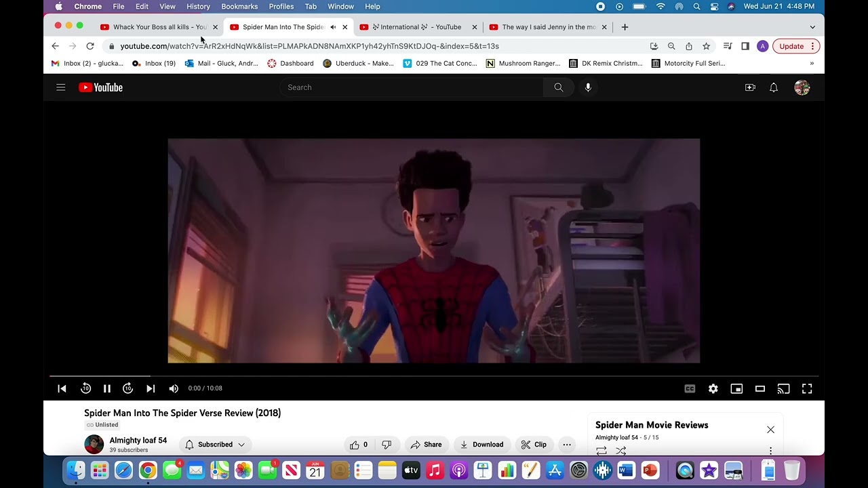The image size is (868, 488).
Task: Launch Safari from the Dock
Action: [123, 470]
